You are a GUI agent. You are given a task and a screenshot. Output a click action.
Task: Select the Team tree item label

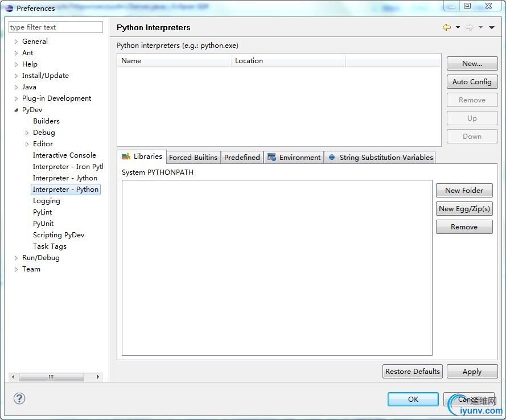tap(31, 269)
